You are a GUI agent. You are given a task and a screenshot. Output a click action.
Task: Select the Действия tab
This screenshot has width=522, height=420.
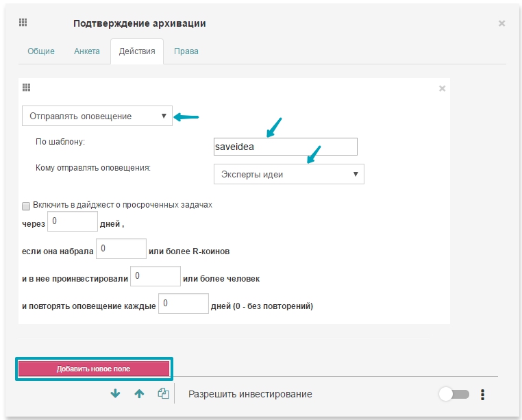pos(137,51)
